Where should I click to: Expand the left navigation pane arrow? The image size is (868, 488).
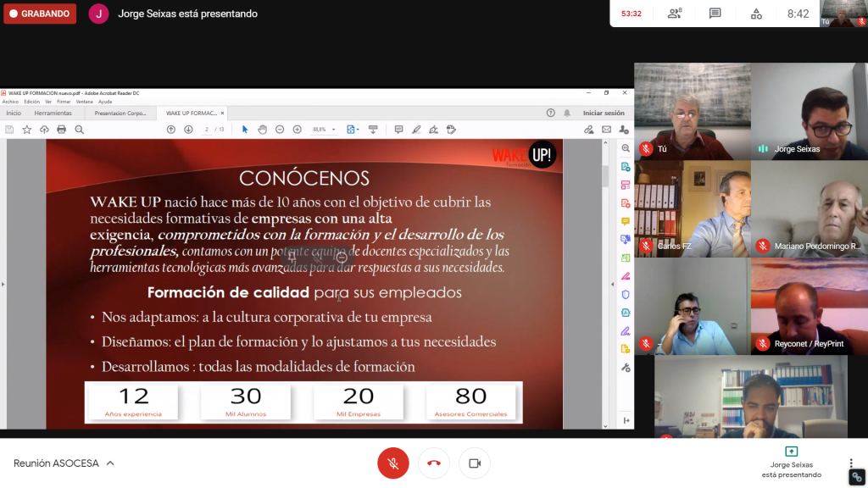tap(3, 285)
